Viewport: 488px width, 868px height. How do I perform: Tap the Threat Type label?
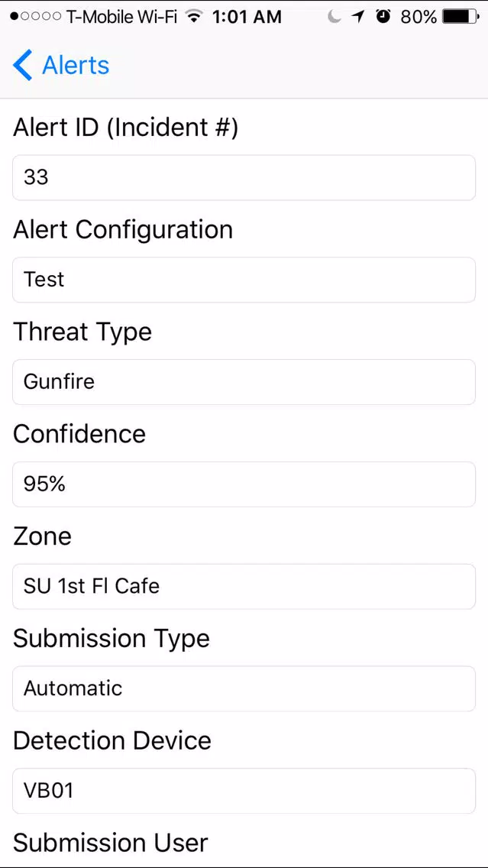82,332
